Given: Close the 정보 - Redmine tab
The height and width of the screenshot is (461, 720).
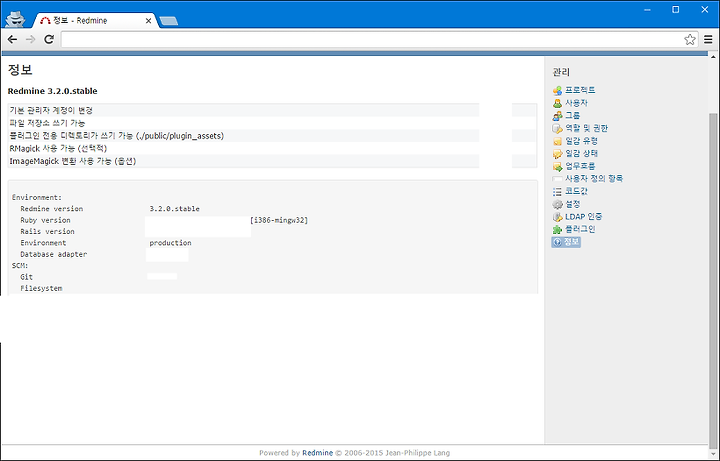Looking at the screenshot, I should point(148,21).
